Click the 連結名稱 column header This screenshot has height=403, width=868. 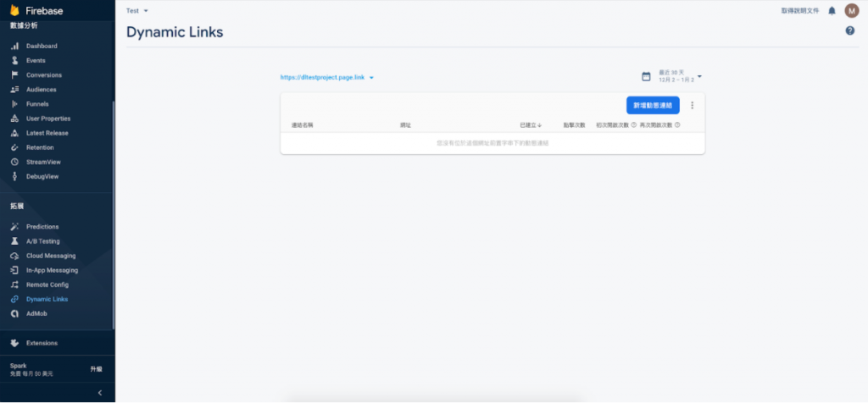(303, 125)
